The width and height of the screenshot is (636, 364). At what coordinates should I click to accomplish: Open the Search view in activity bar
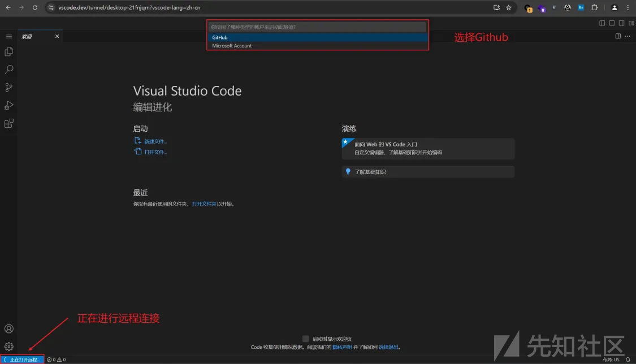click(8, 70)
